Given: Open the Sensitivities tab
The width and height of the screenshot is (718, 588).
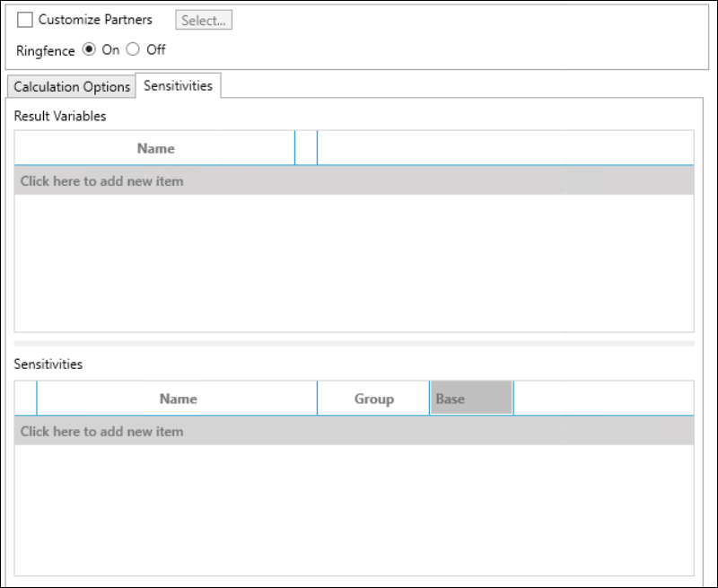Looking at the screenshot, I should coord(178,85).
